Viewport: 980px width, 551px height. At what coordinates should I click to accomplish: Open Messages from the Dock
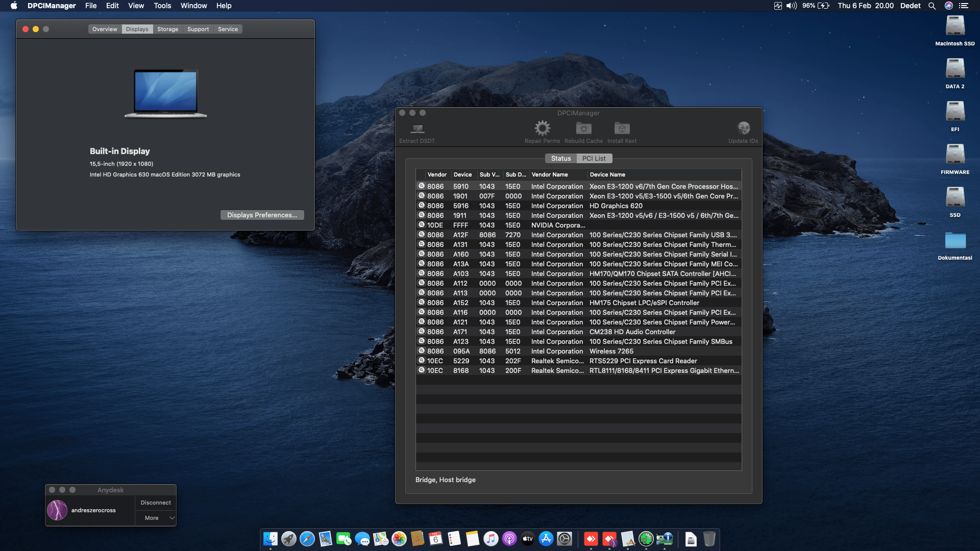362,539
